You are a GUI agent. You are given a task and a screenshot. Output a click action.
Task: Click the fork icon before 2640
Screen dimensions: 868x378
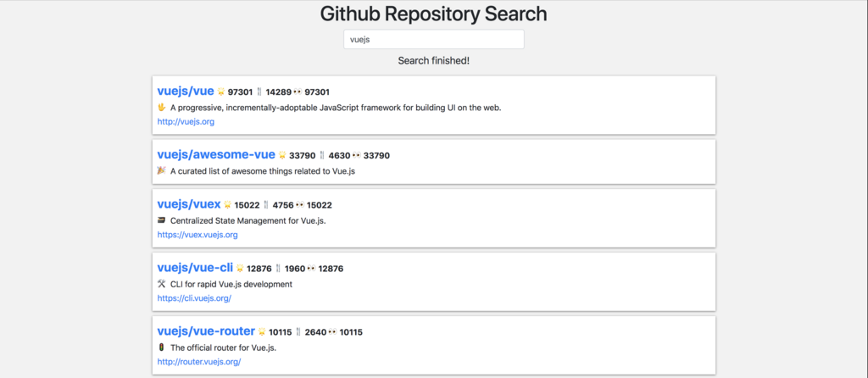298,332
